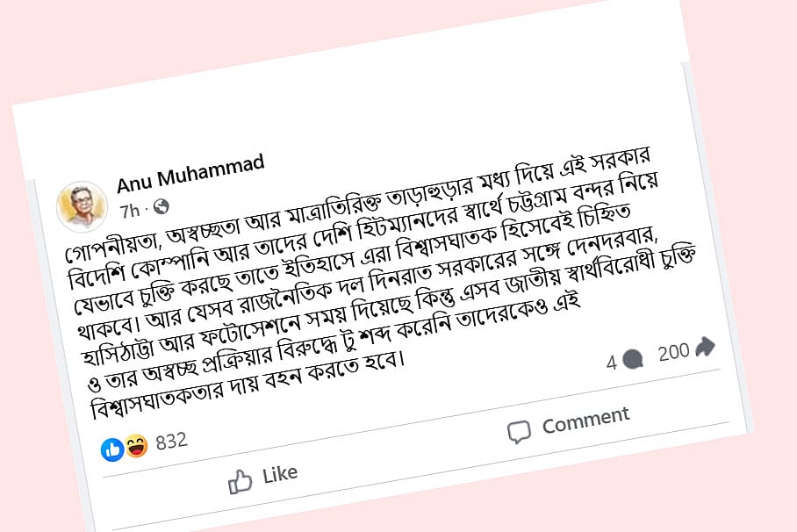Click the globe public privacy icon
Screen dimensions: 797x532
coord(161,207)
